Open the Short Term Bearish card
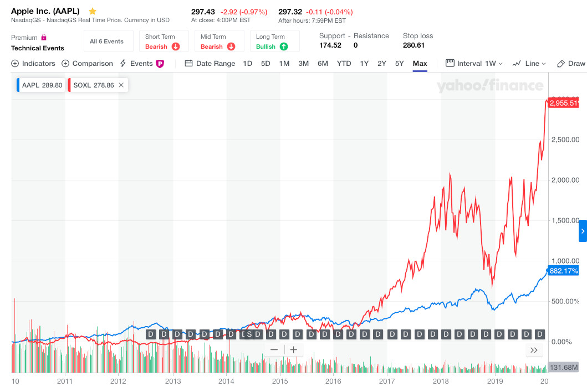Screen dimensions: 587x392 (164, 41)
